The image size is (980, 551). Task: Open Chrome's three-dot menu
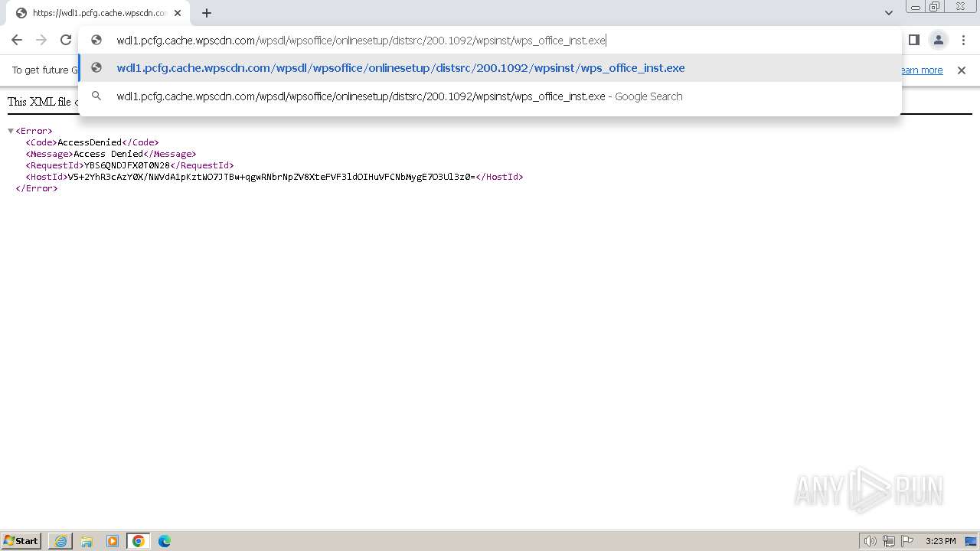coord(963,40)
